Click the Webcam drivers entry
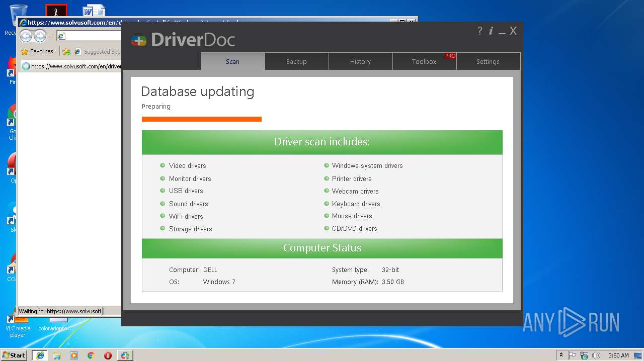Image resolution: width=644 pixels, height=362 pixels. click(x=355, y=191)
